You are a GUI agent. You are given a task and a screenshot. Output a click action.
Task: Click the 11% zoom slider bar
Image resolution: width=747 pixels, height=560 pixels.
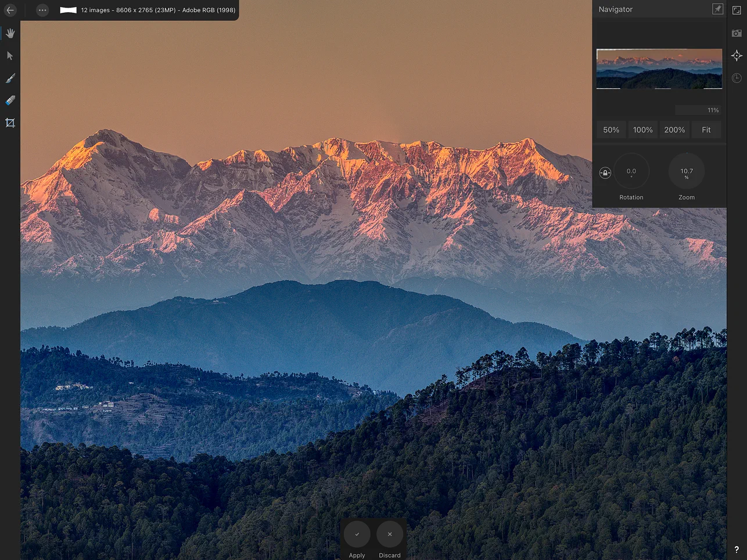(698, 110)
